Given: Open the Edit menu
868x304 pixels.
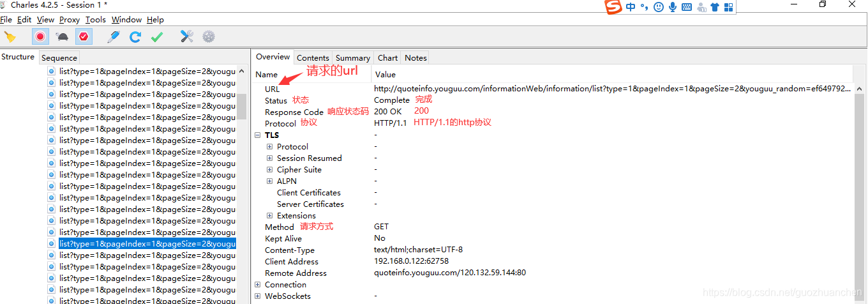Looking at the screenshot, I should pos(24,20).
